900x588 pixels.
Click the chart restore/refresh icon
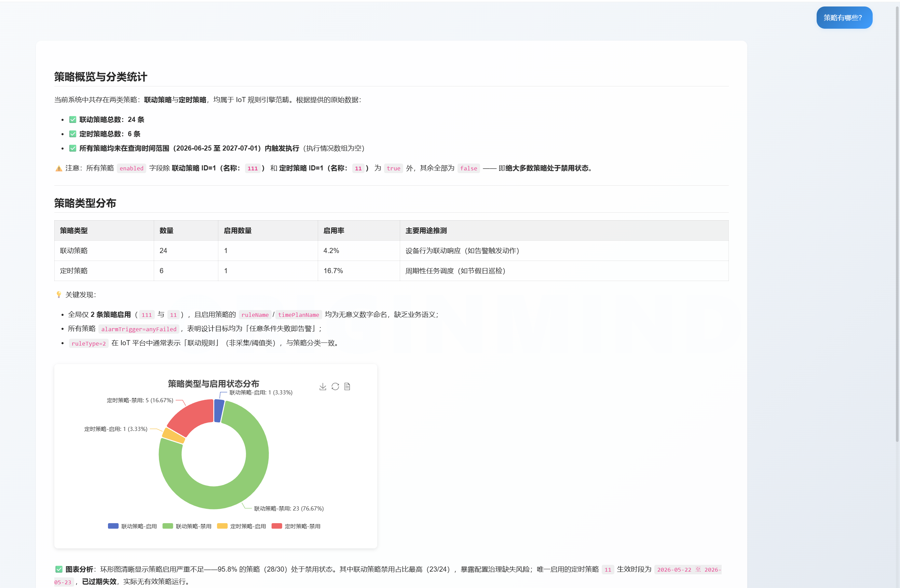point(335,387)
